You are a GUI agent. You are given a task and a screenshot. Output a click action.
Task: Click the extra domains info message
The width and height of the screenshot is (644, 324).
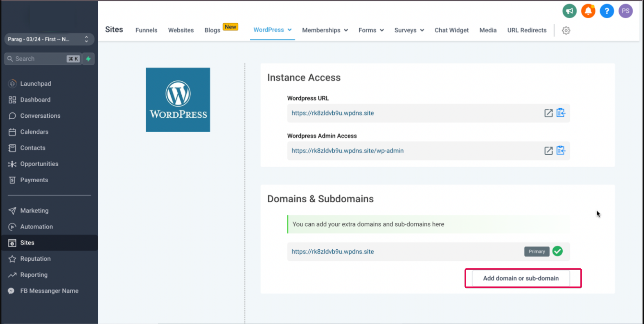(428, 224)
